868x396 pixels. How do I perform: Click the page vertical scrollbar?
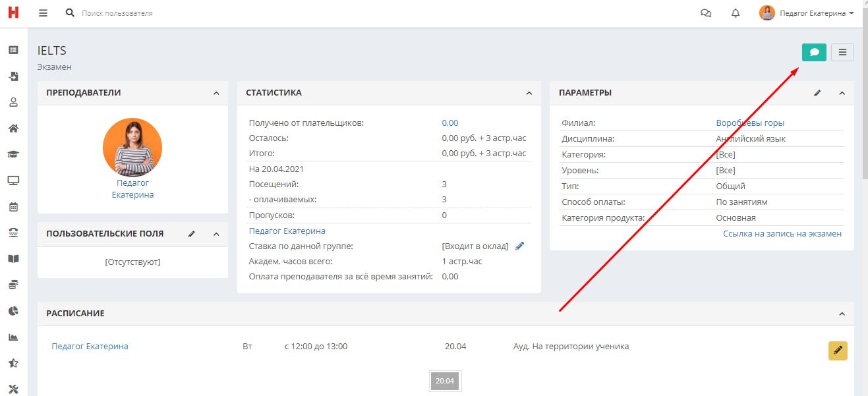(865, 92)
